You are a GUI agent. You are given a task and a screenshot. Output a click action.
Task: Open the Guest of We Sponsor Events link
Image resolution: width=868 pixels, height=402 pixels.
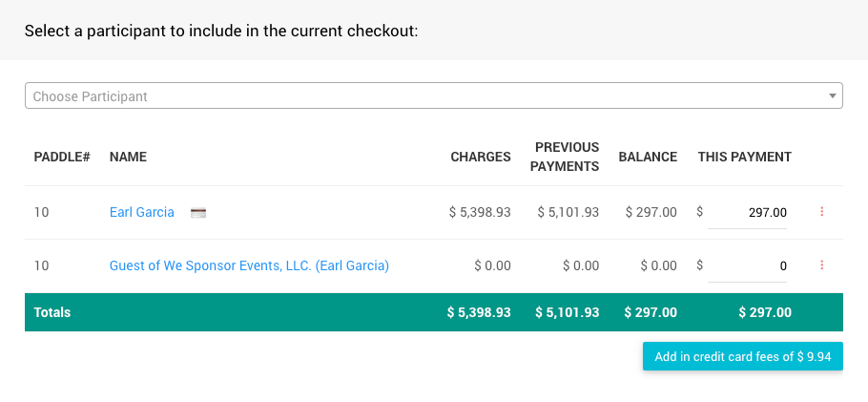249,265
